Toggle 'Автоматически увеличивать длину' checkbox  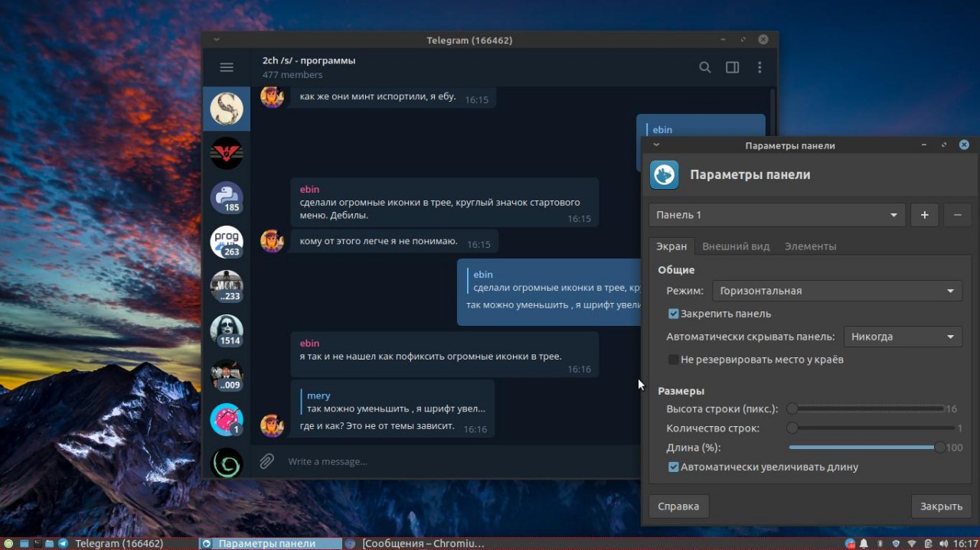pos(674,467)
